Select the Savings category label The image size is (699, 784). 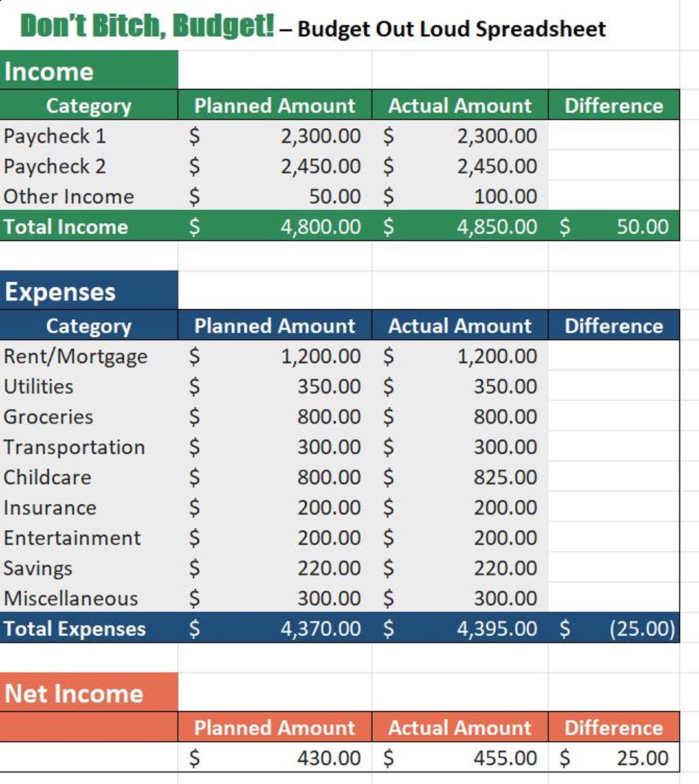pos(38,568)
